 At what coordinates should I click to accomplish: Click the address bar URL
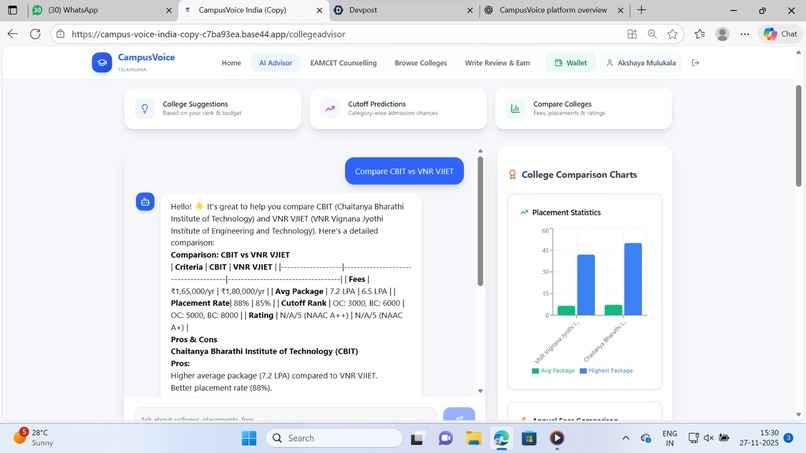click(208, 34)
